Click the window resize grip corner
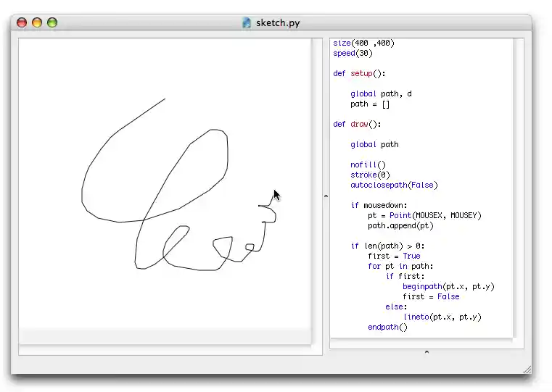The width and height of the screenshot is (552, 392). (527, 370)
